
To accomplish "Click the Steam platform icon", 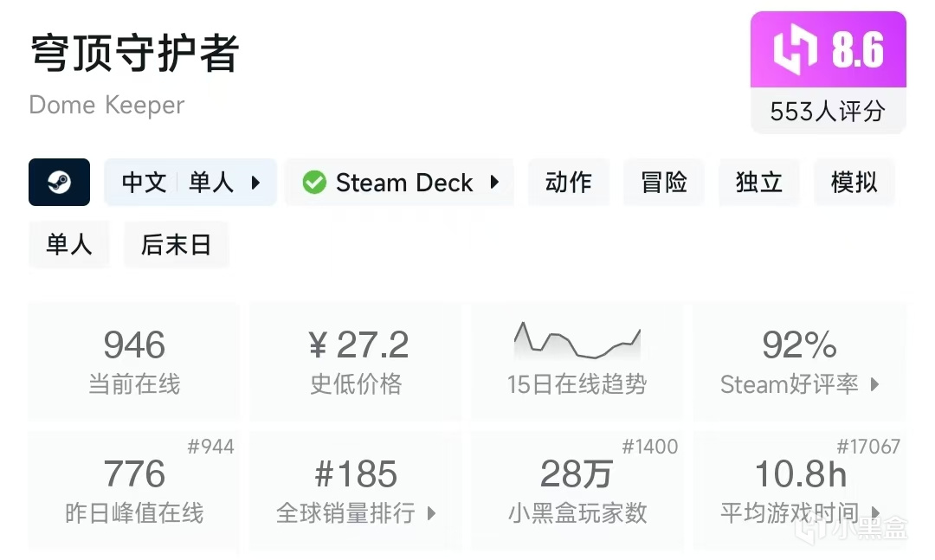I will tap(59, 182).
